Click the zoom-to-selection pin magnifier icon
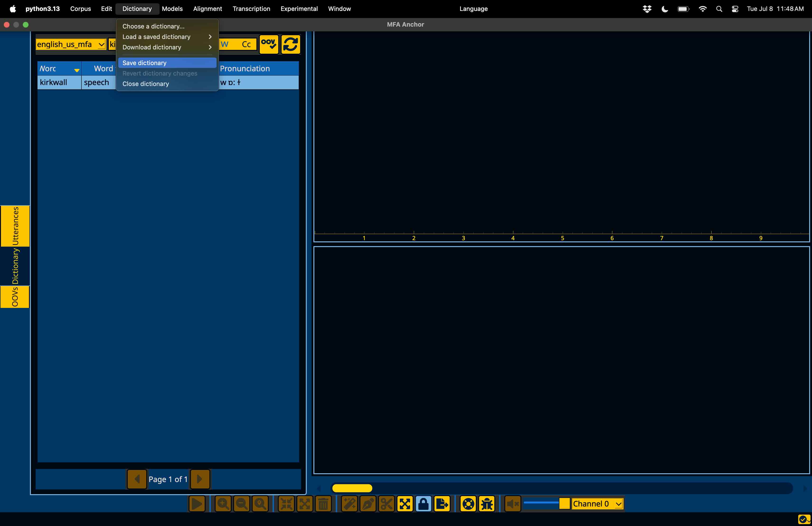 click(x=260, y=504)
